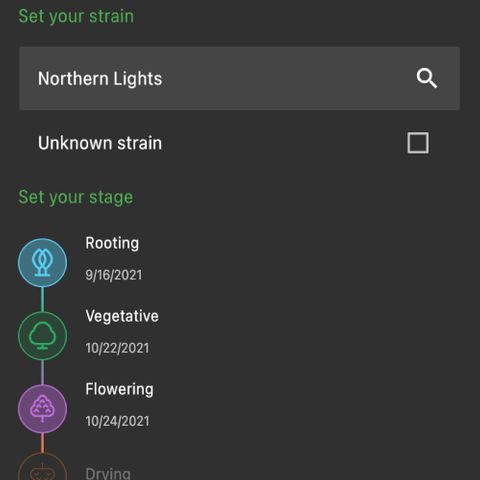Open the Flowering date 10/24/2021
The width and height of the screenshot is (480, 480).
(117, 421)
